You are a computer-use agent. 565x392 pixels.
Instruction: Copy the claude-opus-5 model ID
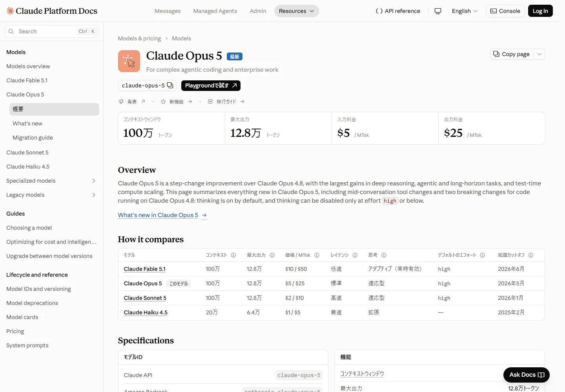pos(170,85)
